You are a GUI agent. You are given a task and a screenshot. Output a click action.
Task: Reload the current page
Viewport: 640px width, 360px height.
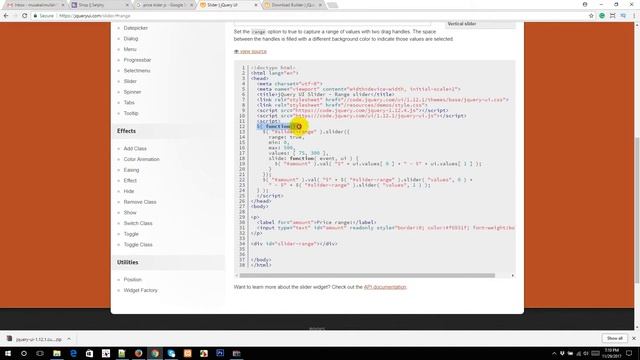(x=24, y=16)
